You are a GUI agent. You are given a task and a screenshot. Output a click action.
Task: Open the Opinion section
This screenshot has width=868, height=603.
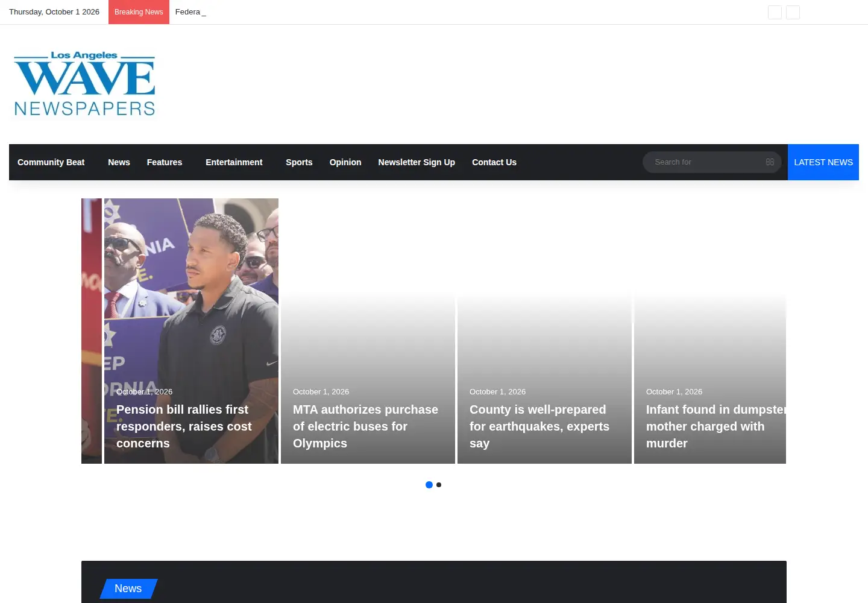[345, 162]
